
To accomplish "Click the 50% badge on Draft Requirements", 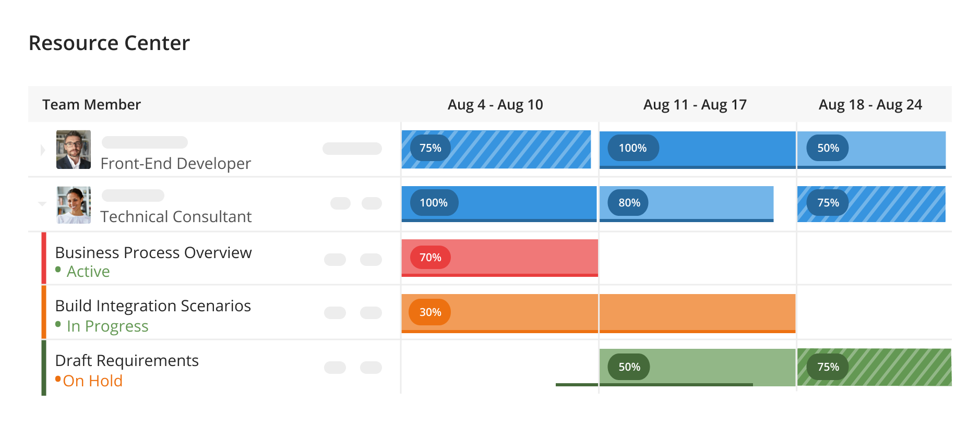I will pos(628,367).
